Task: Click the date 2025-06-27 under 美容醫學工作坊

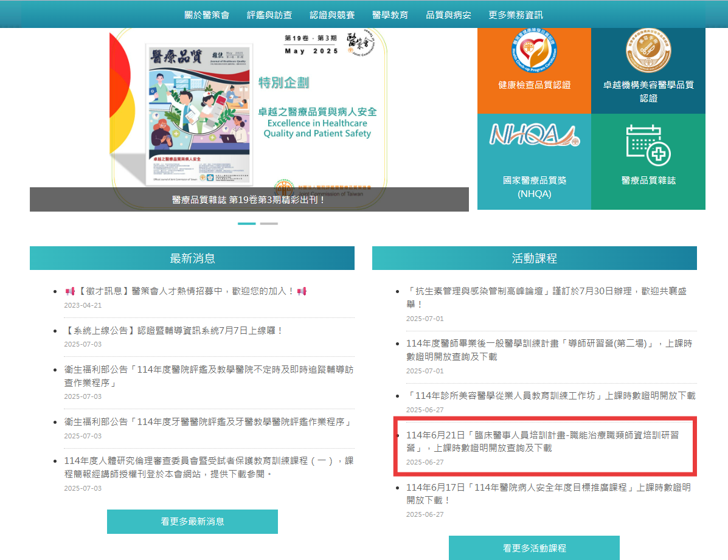Action: [425, 410]
